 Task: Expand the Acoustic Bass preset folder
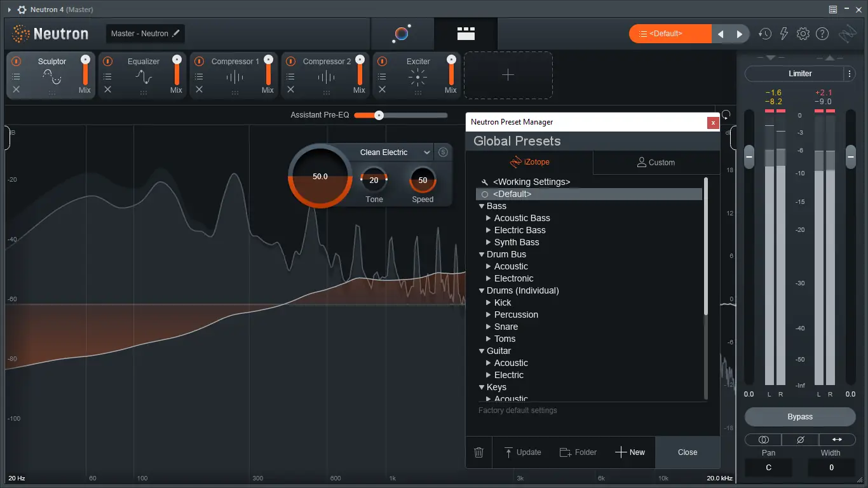click(489, 218)
